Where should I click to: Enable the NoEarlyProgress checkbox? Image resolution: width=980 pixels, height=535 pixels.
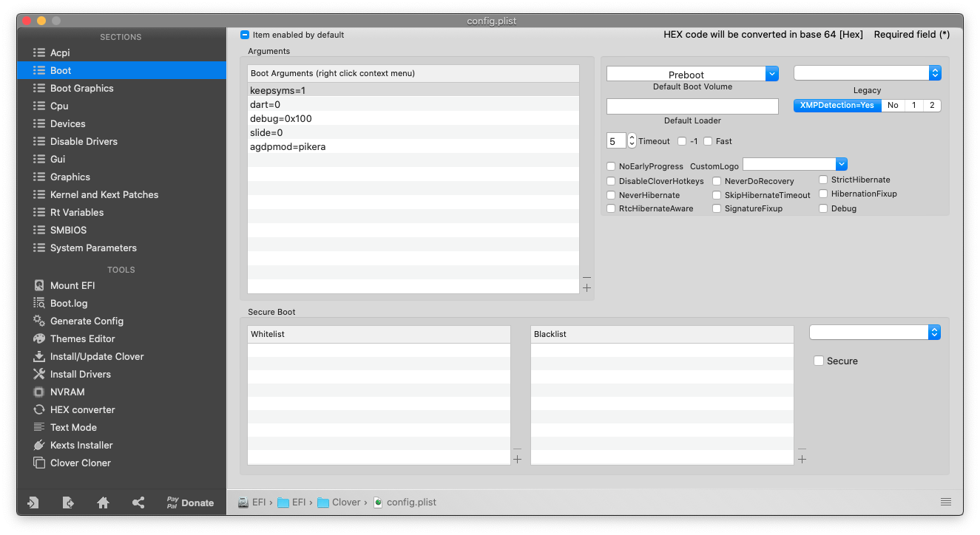[x=611, y=166]
